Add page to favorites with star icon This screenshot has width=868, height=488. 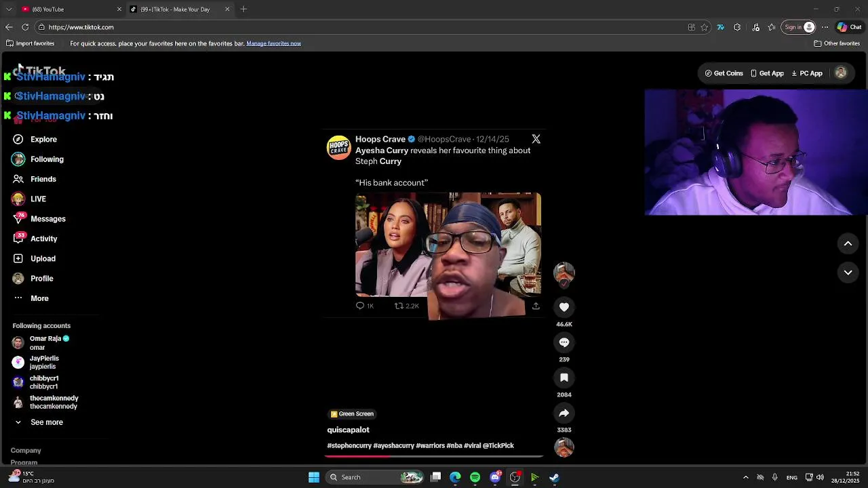pos(705,27)
